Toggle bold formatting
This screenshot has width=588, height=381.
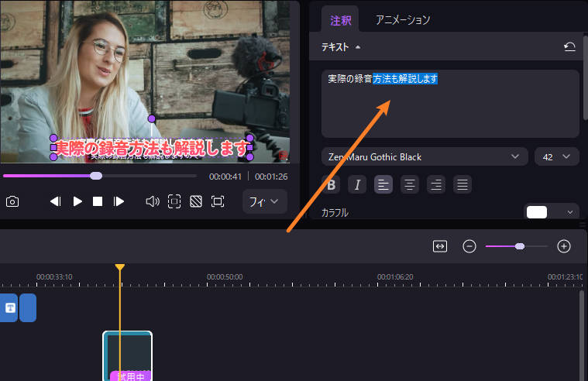331,184
